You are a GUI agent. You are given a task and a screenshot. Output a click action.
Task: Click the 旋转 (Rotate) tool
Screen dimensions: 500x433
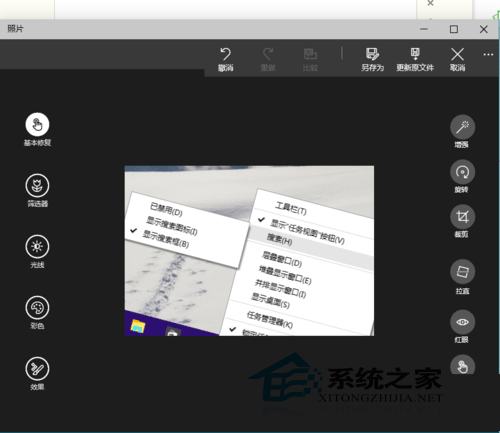462,172
